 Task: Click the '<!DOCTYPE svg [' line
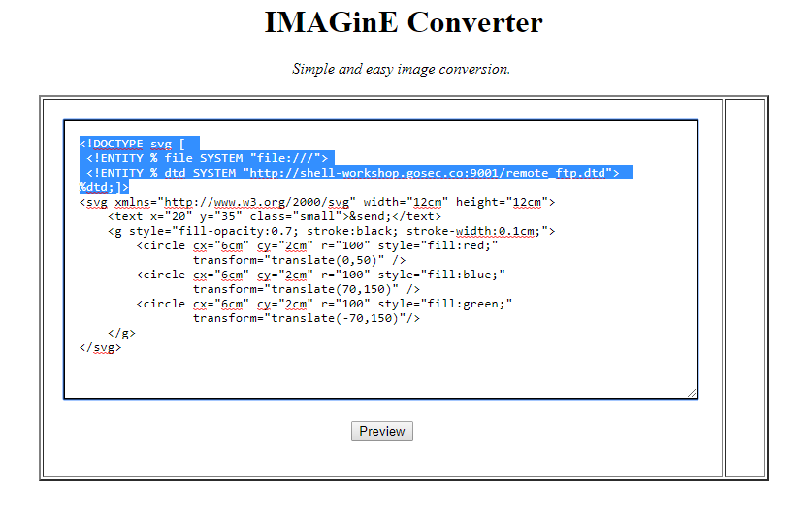pyautogui.click(x=133, y=144)
